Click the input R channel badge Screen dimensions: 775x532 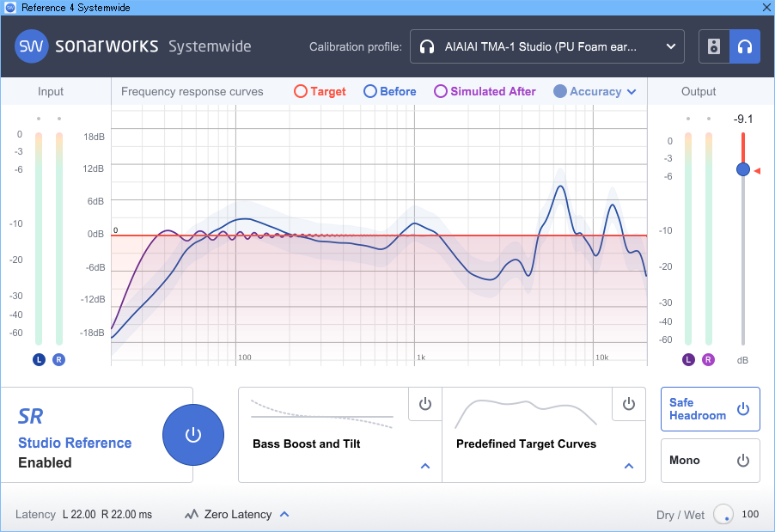58,359
